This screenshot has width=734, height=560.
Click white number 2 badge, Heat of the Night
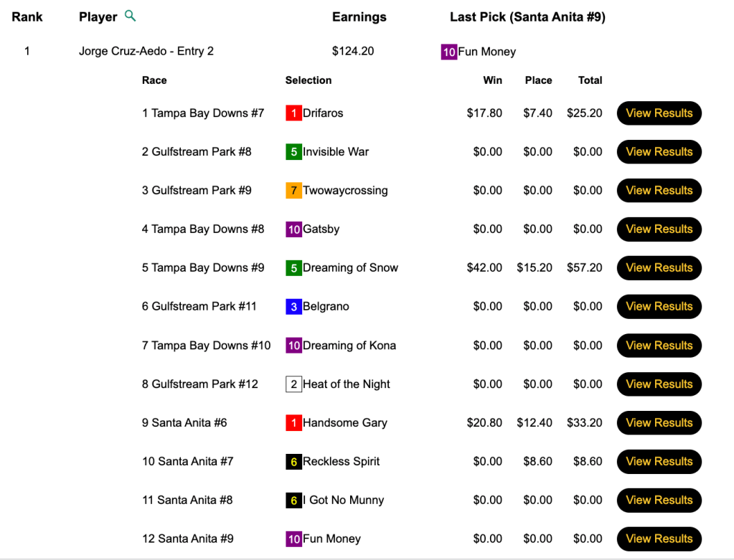(x=293, y=384)
